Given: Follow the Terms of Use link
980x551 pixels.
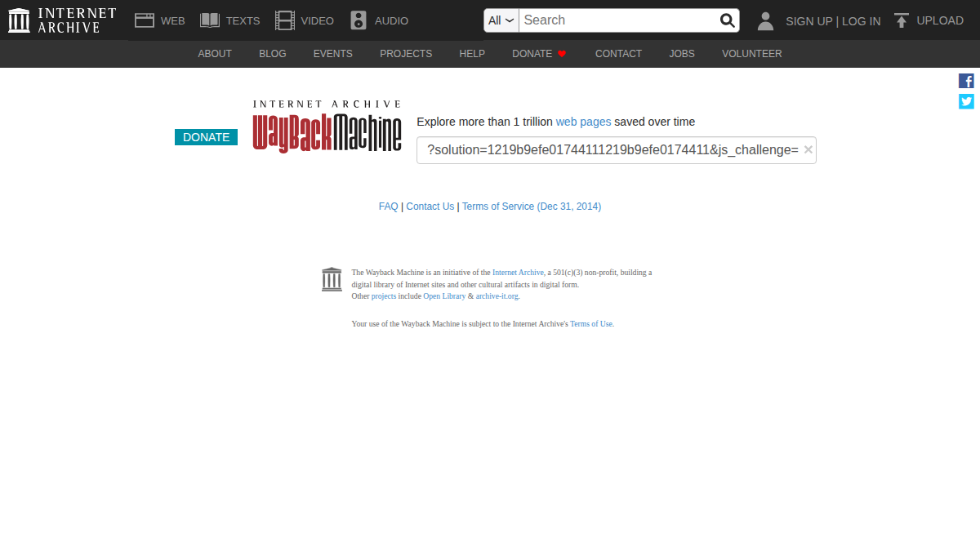Looking at the screenshot, I should pyautogui.click(x=591, y=324).
